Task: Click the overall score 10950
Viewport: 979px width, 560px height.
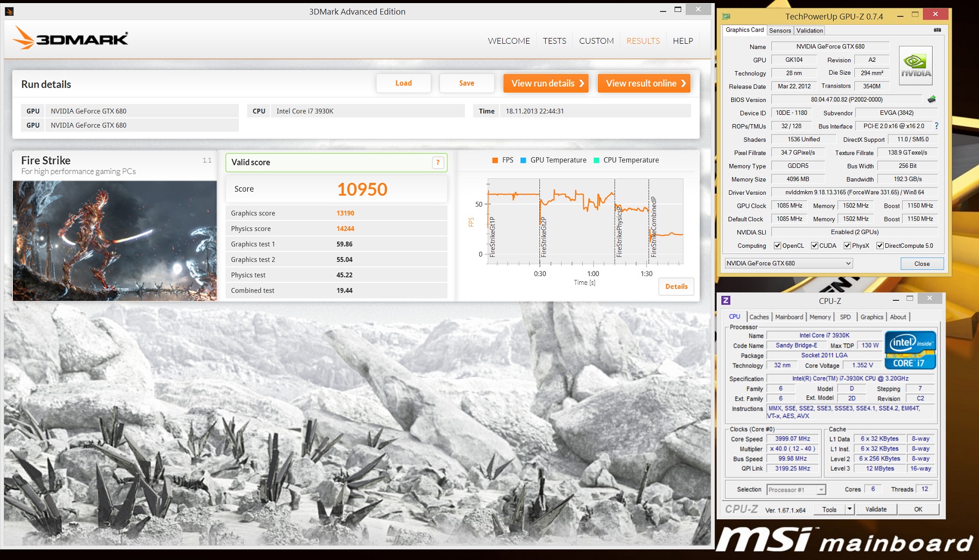Action: click(362, 189)
